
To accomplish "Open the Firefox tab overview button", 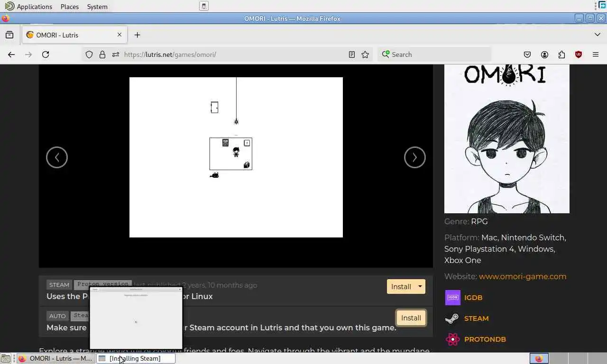I will (x=9, y=35).
